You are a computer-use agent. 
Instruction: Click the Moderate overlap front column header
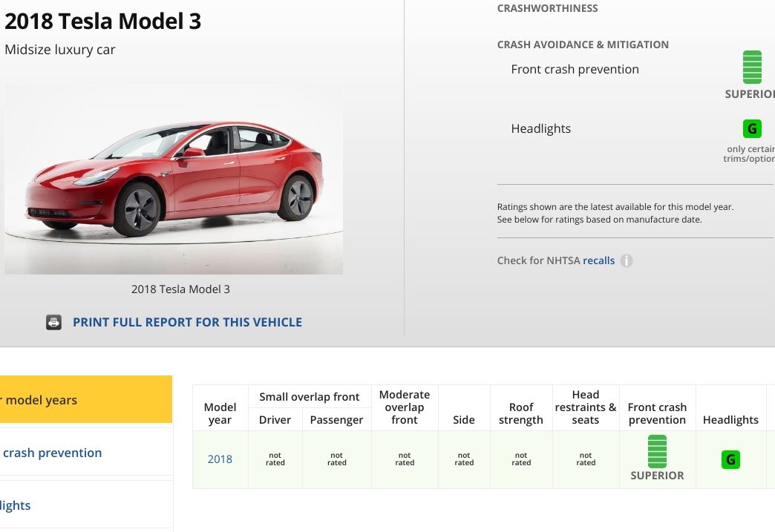tap(405, 407)
